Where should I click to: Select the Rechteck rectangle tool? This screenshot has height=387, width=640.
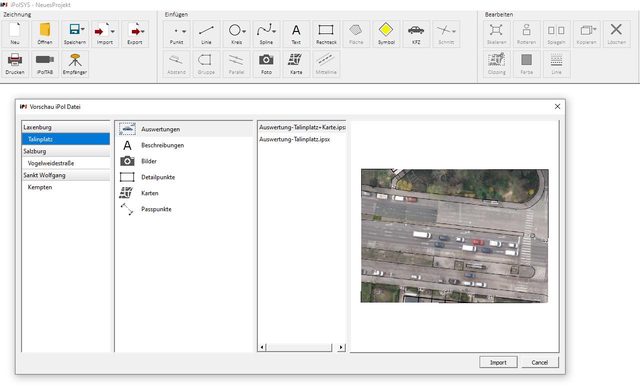click(x=326, y=33)
